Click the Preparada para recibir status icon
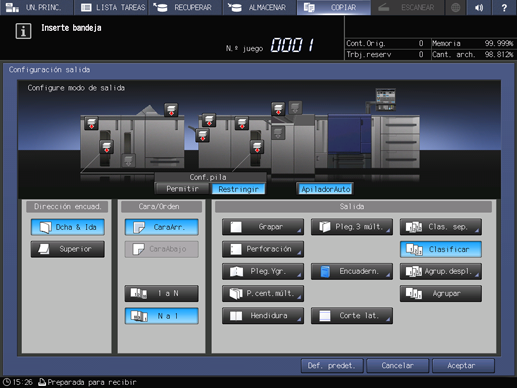The image size is (517, 388). 42,382
